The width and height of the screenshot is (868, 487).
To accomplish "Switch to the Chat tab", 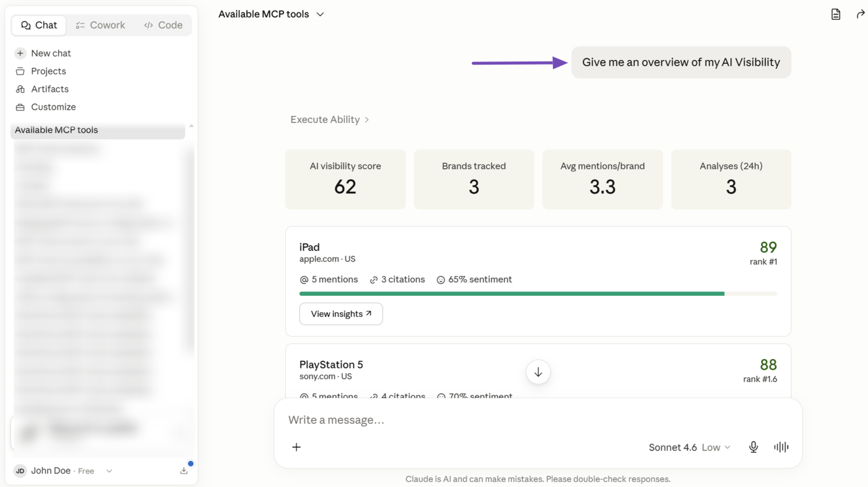I will click(x=39, y=25).
